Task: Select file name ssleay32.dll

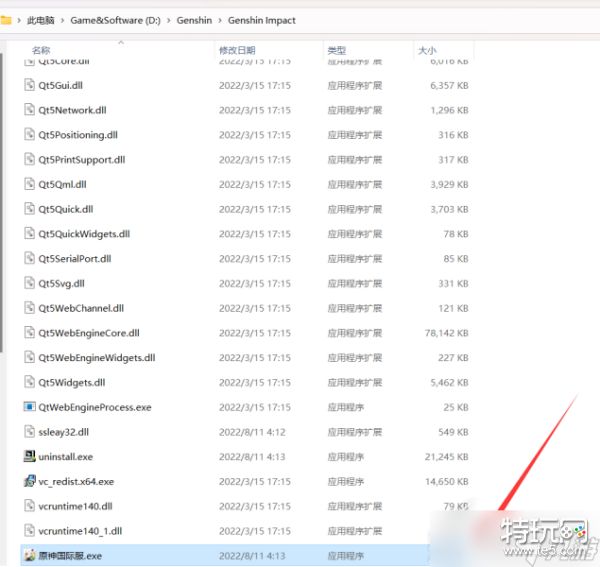Action: click(64, 432)
